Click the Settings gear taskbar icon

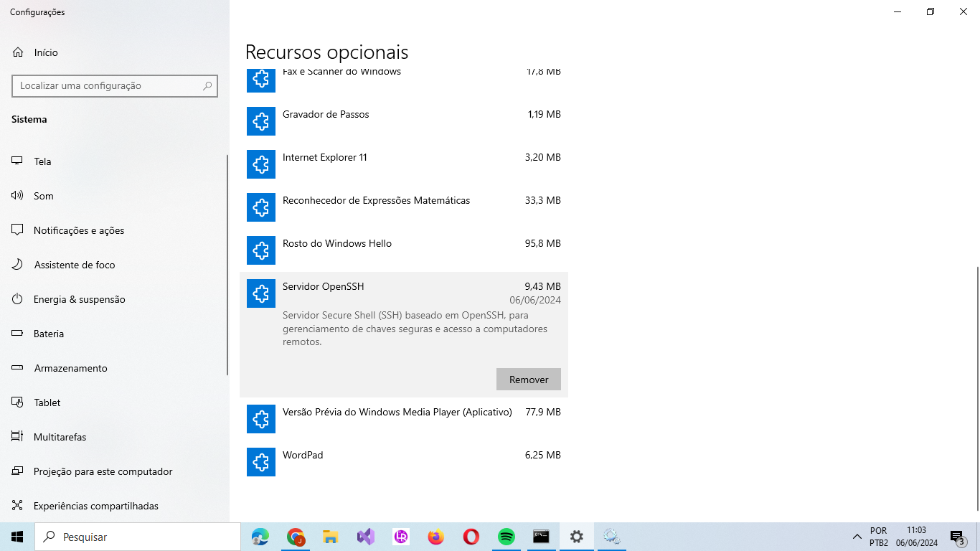(577, 537)
